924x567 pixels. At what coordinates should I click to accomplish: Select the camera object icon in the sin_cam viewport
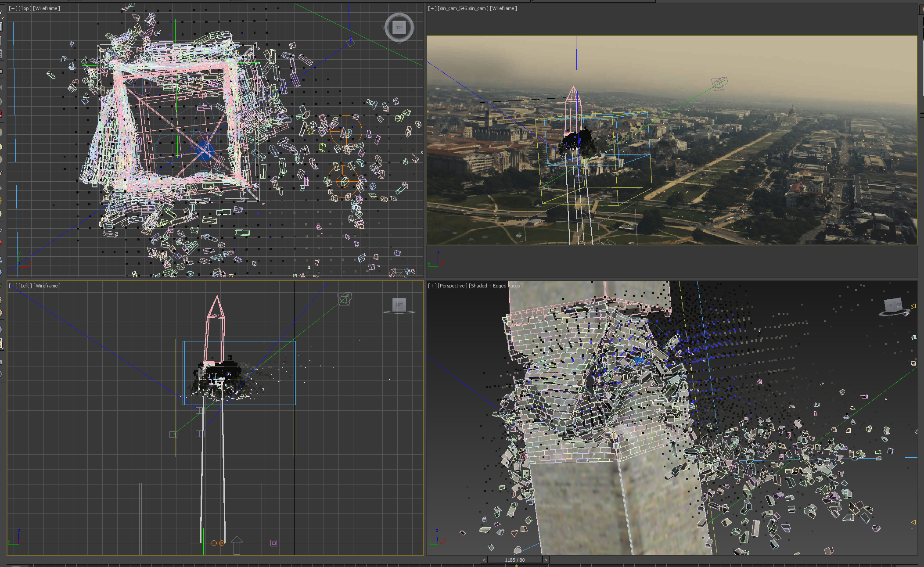[x=719, y=83]
